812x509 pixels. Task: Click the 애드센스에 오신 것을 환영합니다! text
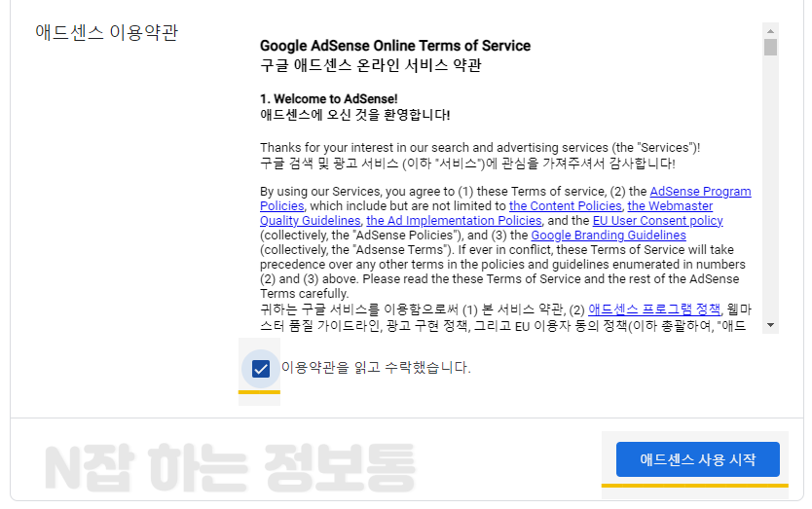tap(355, 115)
